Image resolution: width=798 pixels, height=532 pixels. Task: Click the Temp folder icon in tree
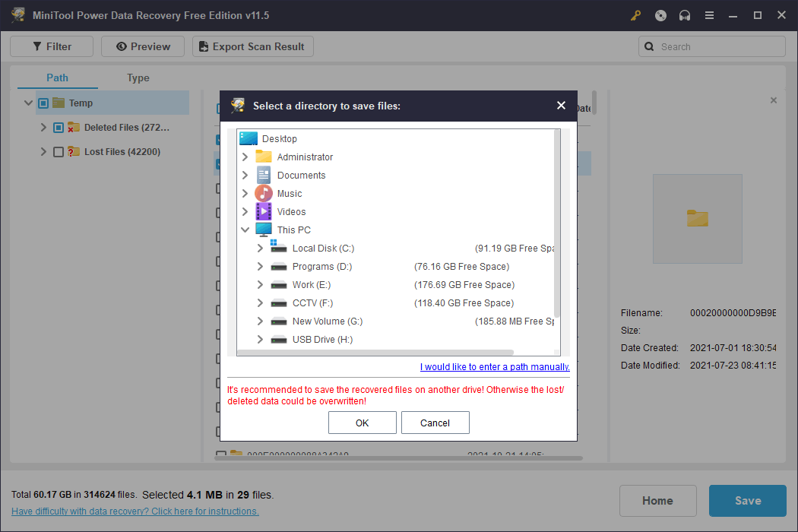click(59, 103)
